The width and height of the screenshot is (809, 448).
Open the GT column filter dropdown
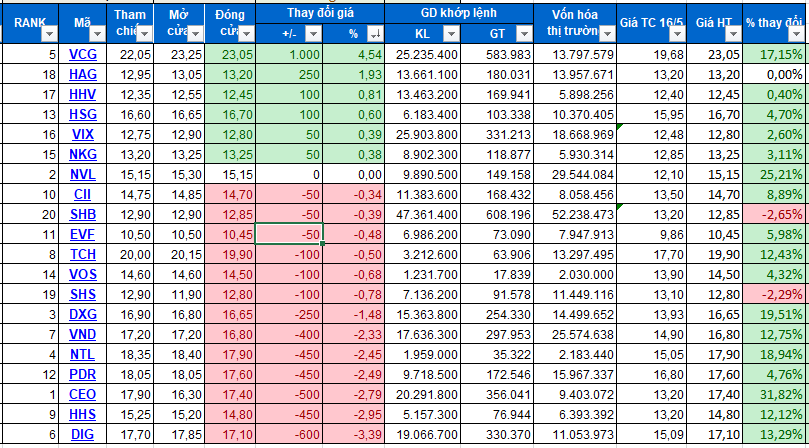tap(524, 34)
